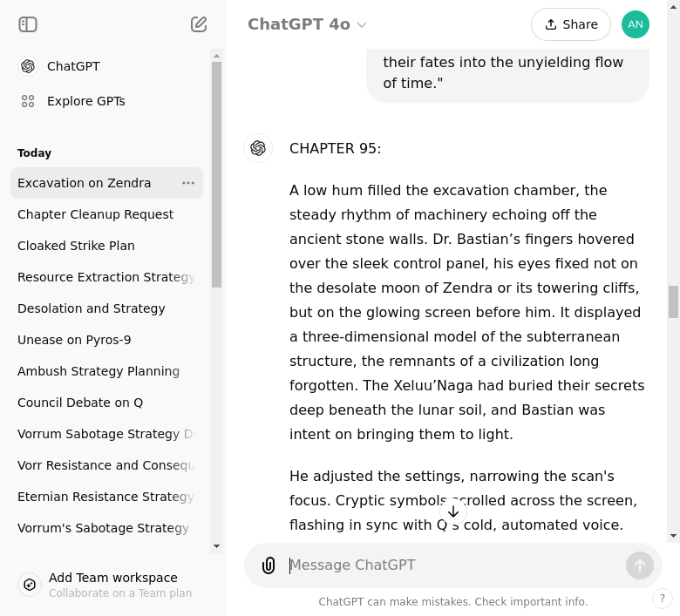Image resolution: width=680 pixels, height=616 pixels.
Task: Open the Chapter Cleanup Request chat
Action: (95, 214)
